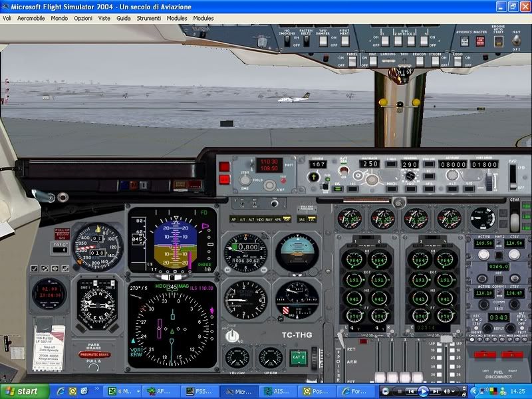Viewport: 532px width, 399px height.
Task: Open the Viste menu
Action: (104, 19)
